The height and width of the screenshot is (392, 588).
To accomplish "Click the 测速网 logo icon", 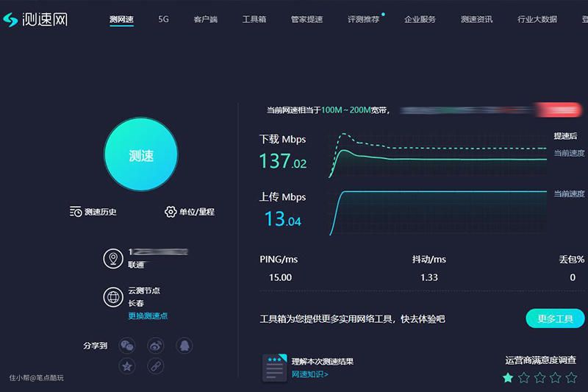I will (13, 19).
